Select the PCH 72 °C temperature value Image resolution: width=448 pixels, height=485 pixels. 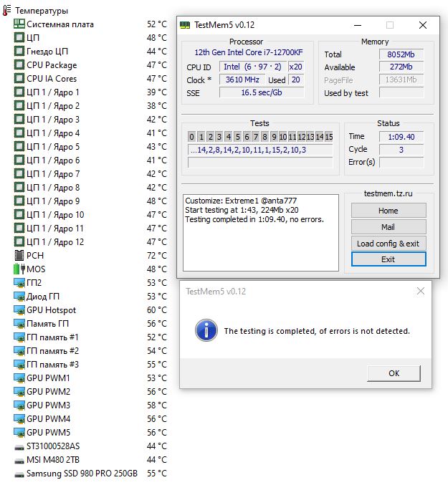click(x=157, y=256)
